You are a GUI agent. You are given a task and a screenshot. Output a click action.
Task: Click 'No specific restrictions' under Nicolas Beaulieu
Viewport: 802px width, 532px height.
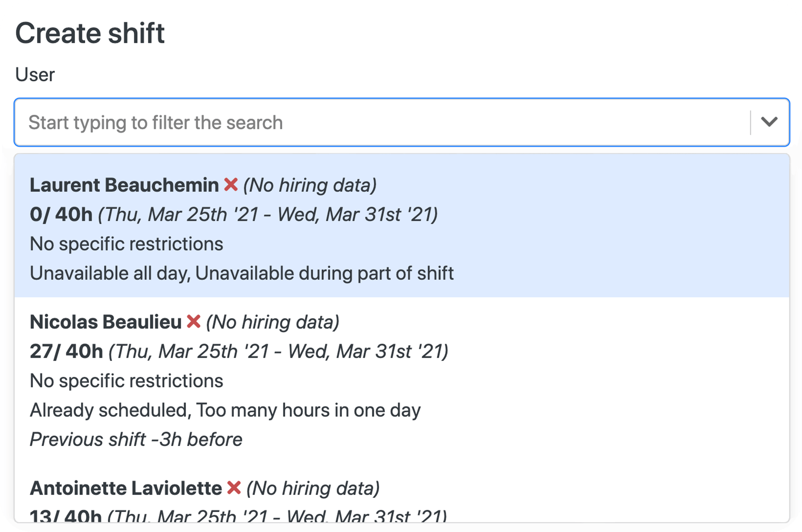tap(126, 381)
